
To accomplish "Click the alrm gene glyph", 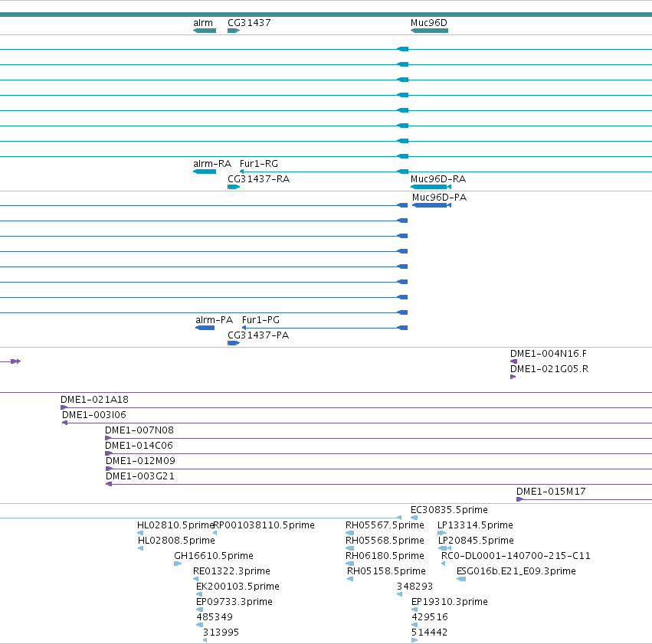I will [x=205, y=31].
